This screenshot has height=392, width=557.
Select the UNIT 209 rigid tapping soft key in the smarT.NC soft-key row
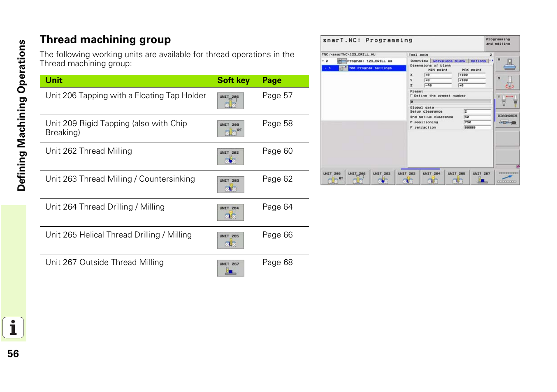coord(333,178)
